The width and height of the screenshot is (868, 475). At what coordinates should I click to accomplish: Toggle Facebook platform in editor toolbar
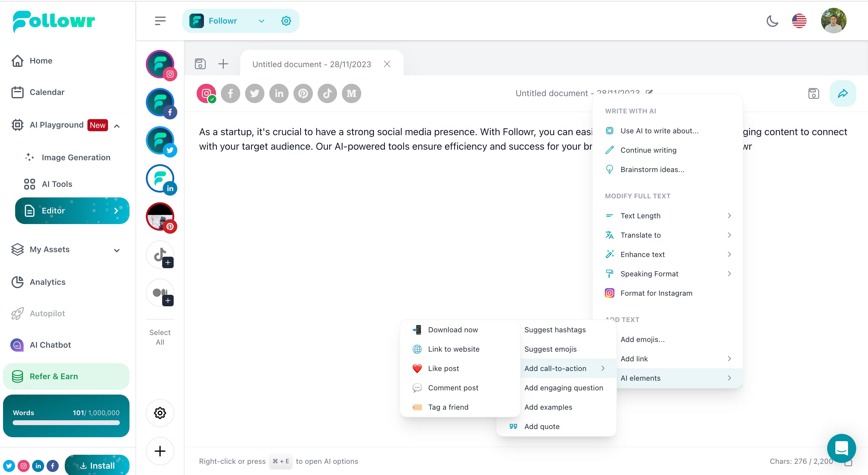point(231,93)
